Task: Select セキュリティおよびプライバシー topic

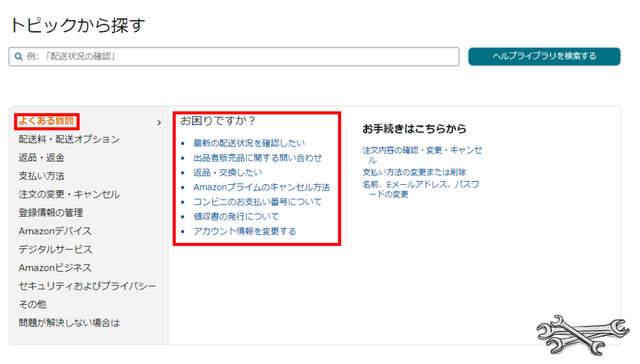Action: (x=87, y=286)
